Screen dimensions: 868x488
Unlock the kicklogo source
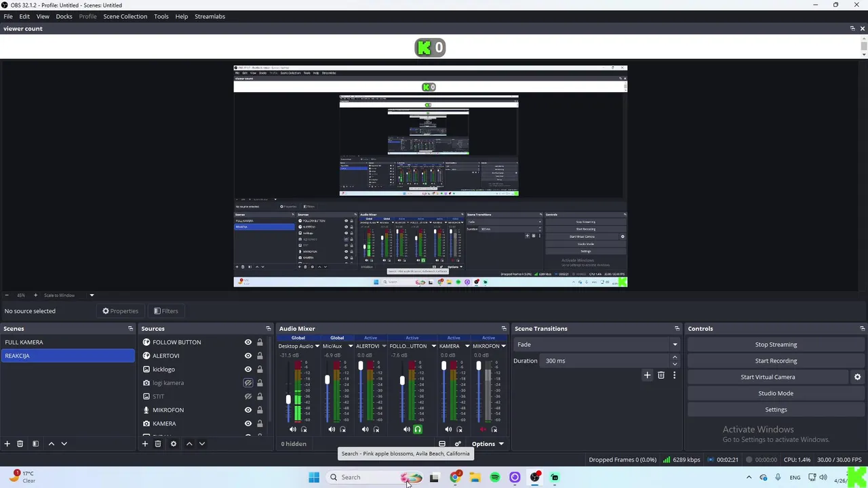(260, 369)
